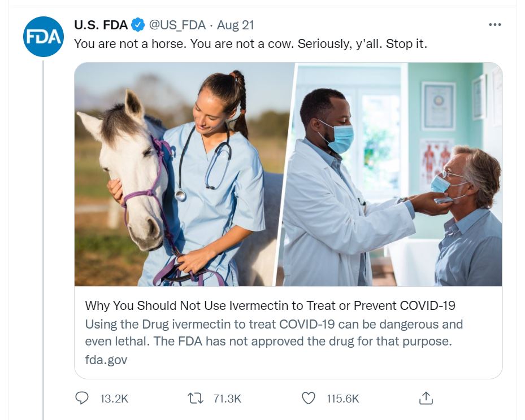
Task: Open the @US_FDA handle
Action: (x=177, y=25)
